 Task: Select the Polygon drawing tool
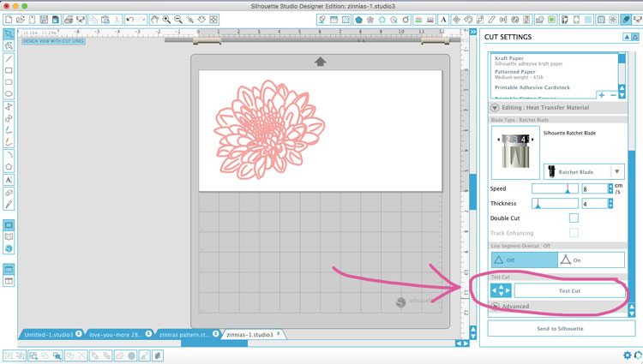click(x=9, y=167)
